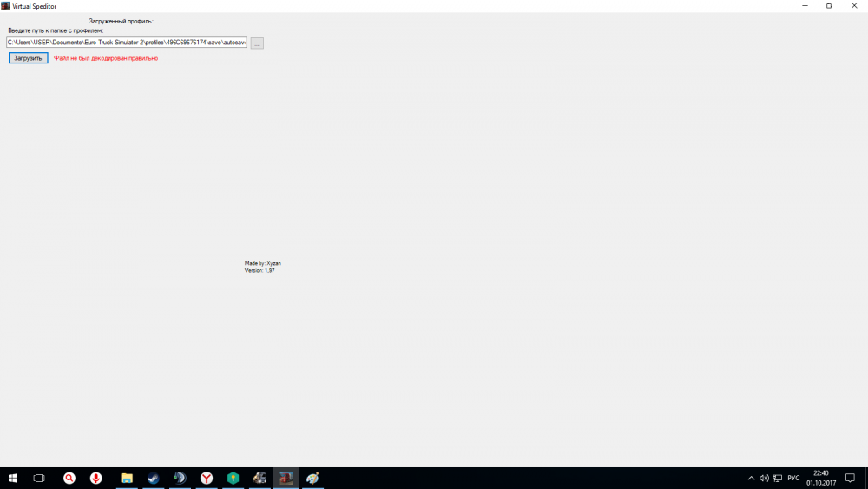Open the green hexagon security app icon
Viewport: 868px width, 489px height.
[x=233, y=478]
